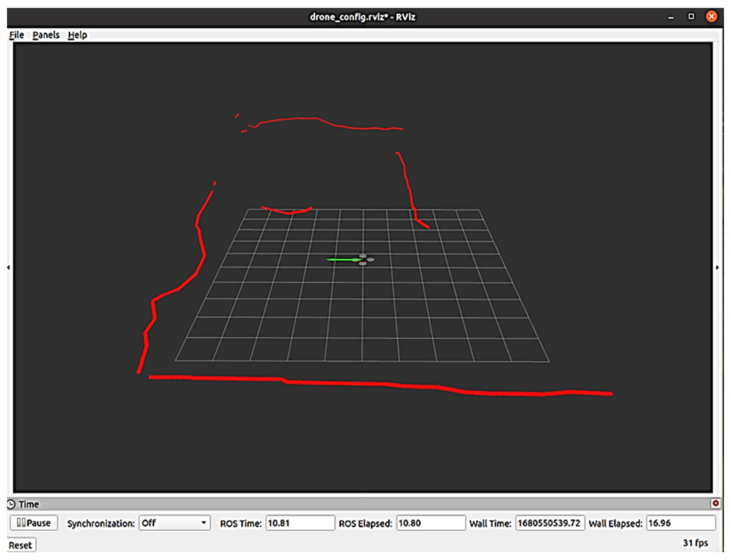Click the quadcopter drone model in the 3D view
Screen dimensions: 731x560
[x=364, y=260]
